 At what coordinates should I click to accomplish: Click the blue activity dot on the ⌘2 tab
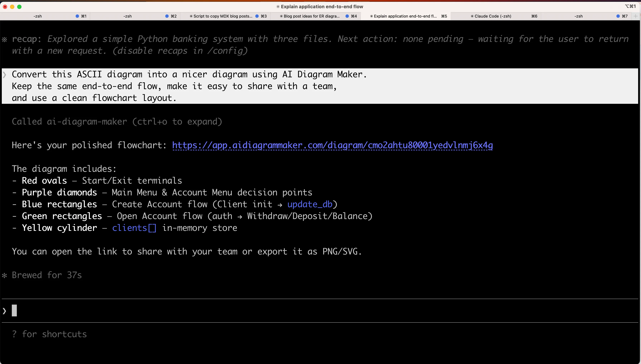coord(167,16)
